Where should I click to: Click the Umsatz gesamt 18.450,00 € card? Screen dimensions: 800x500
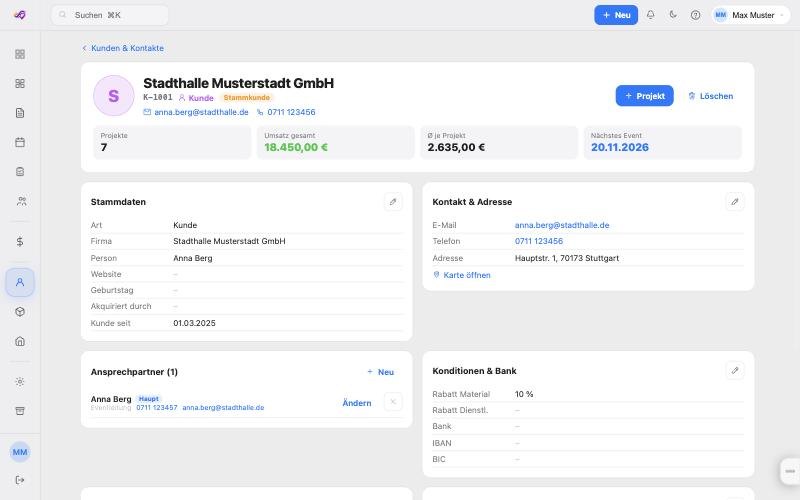click(x=336, y=142)
